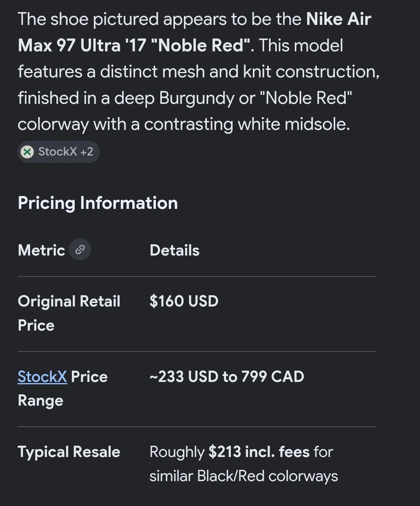This screenshot has width=420, height=506.
Task: Select the Pricing Information heading
Action: tap(98, 203)
